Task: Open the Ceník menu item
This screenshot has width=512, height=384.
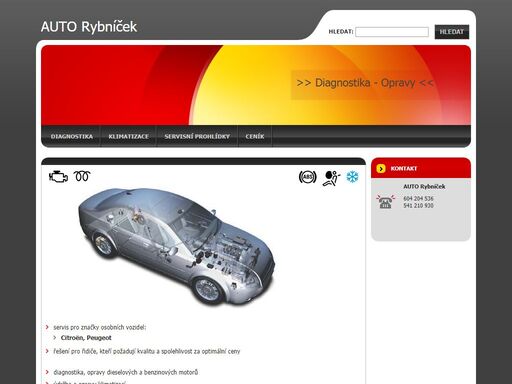Action: [255, 136]
